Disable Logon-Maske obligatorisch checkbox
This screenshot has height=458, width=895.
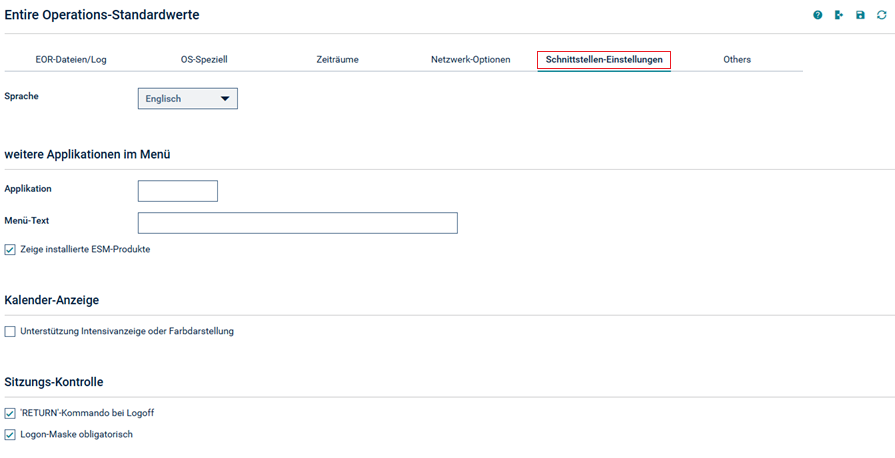click(10, 435)
